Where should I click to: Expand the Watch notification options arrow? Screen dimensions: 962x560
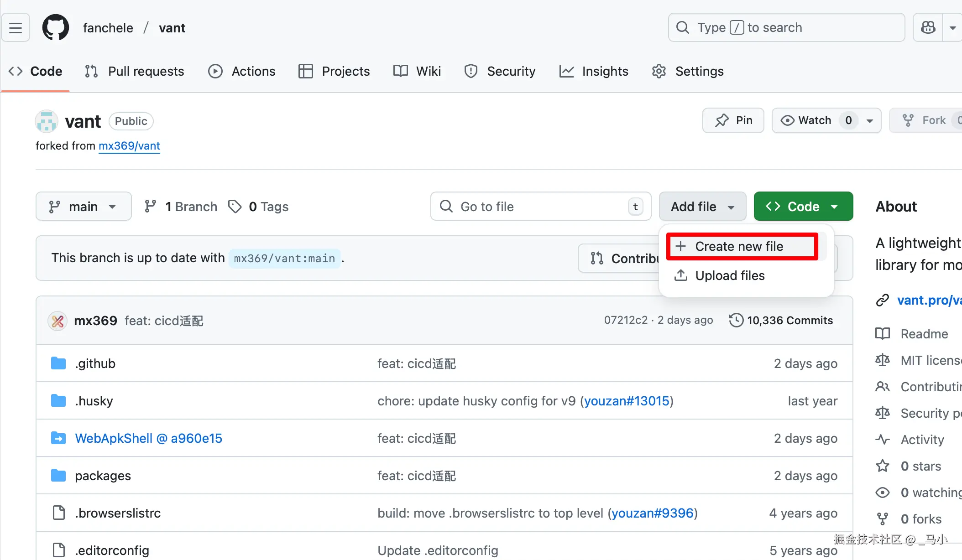click(x=870, y=121)
